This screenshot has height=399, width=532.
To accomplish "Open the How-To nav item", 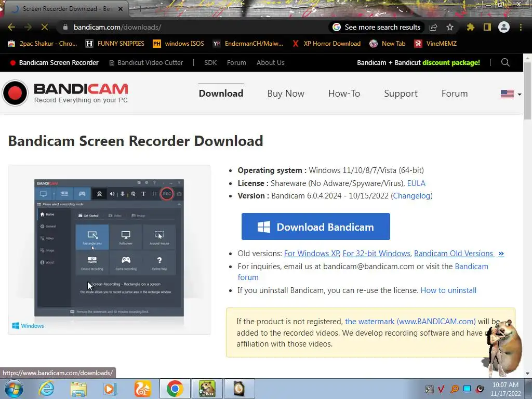I will (344, 94).
